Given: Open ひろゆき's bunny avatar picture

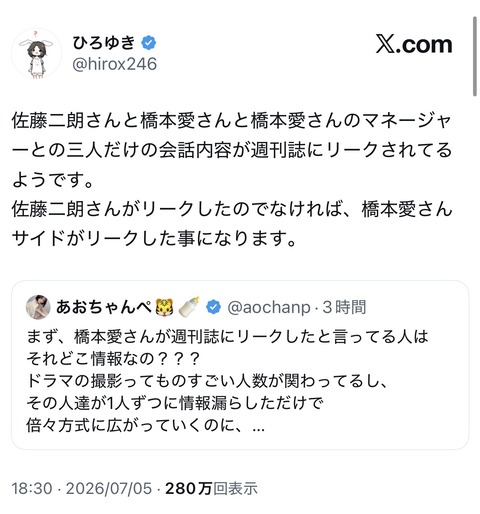Looking at the screenshot, I should pos(37,54).
